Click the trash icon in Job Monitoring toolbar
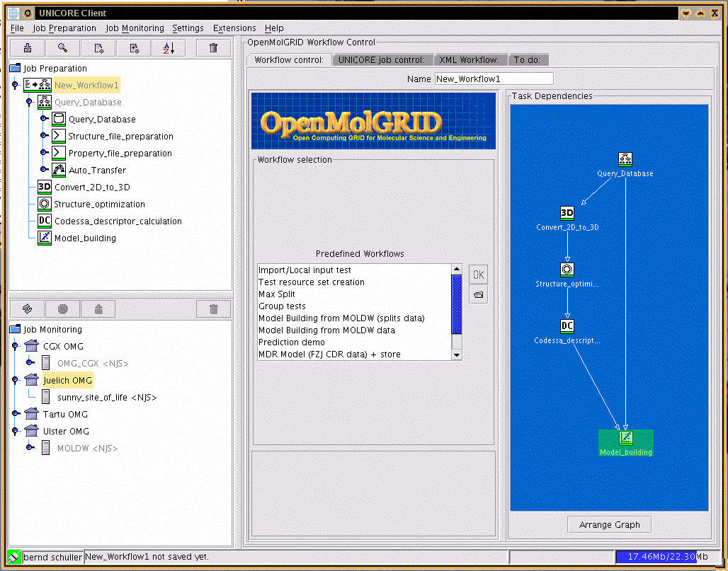Image resolution: width=728 pixels, height=571 pixels. (214, 309)
